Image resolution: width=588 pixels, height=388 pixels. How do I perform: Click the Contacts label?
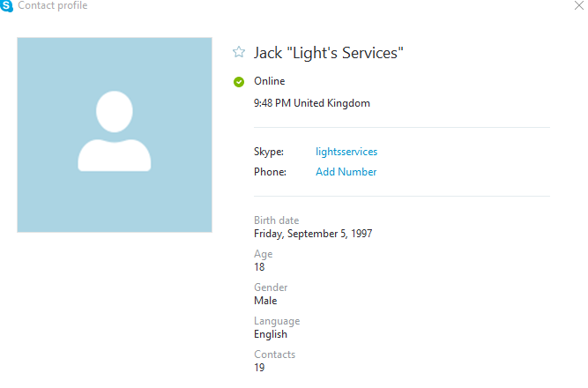(274, 354)
